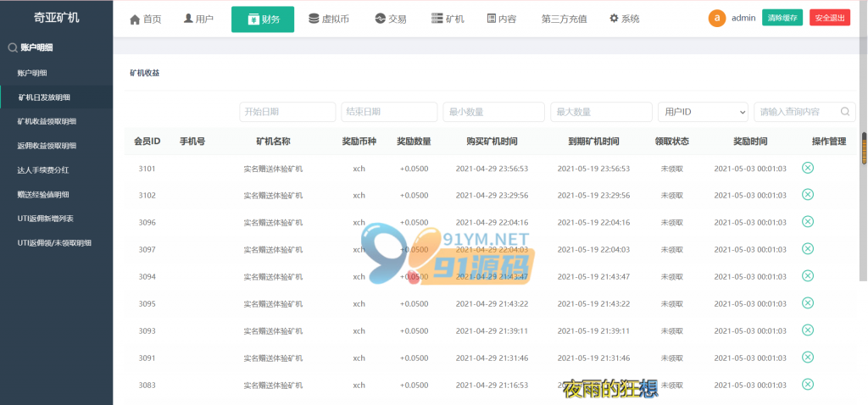
Task: Click delete icon for member 3083 row
Action: click(808, 384)
